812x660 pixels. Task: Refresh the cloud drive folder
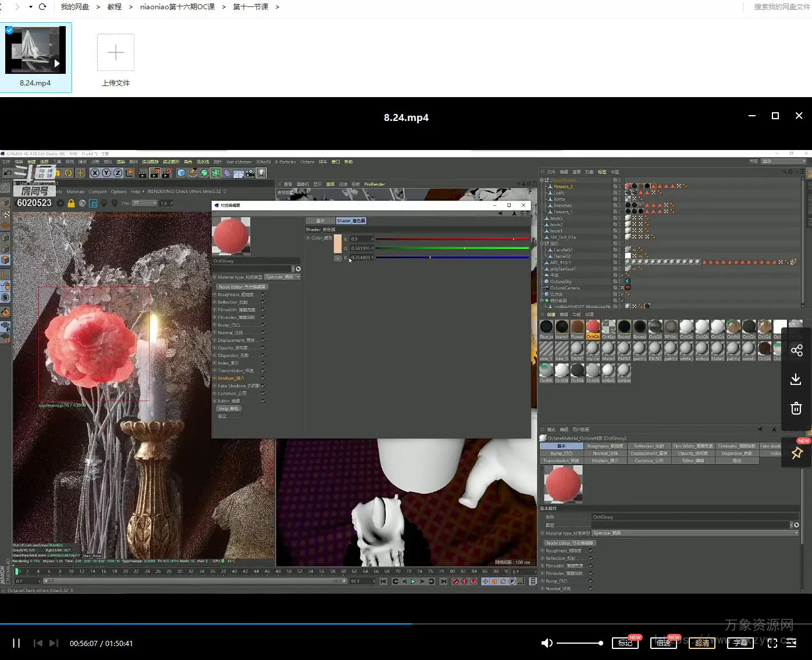click(42, 7)
